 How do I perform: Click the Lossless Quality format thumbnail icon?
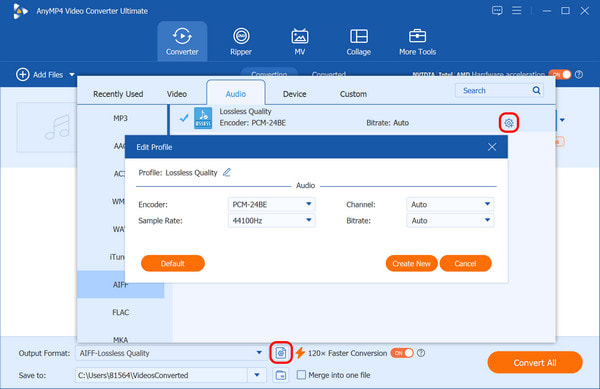click(x=203, y=118)
